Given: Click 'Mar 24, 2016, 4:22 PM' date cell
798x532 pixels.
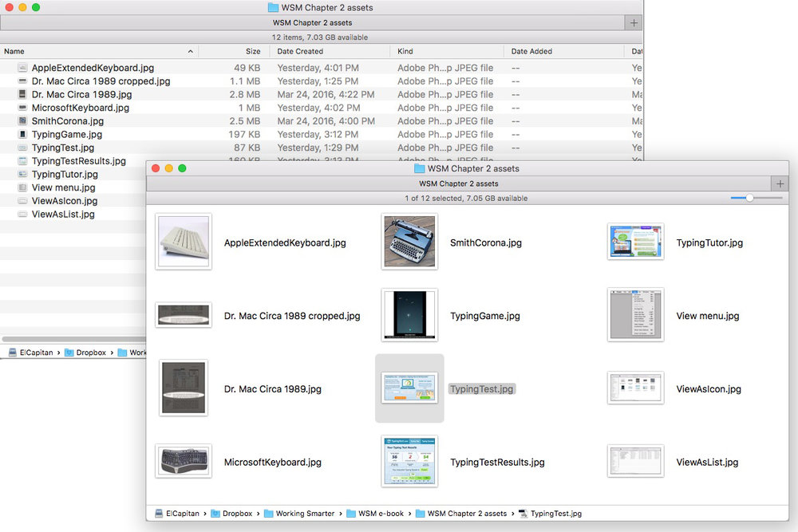Looking at the screenshot, I should click(326, 94).
